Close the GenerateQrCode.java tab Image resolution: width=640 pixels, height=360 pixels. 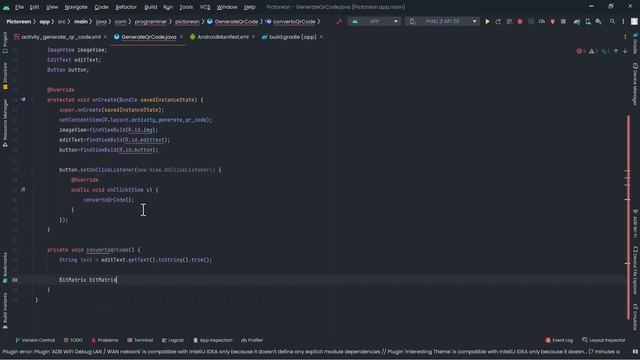point(181,37)
